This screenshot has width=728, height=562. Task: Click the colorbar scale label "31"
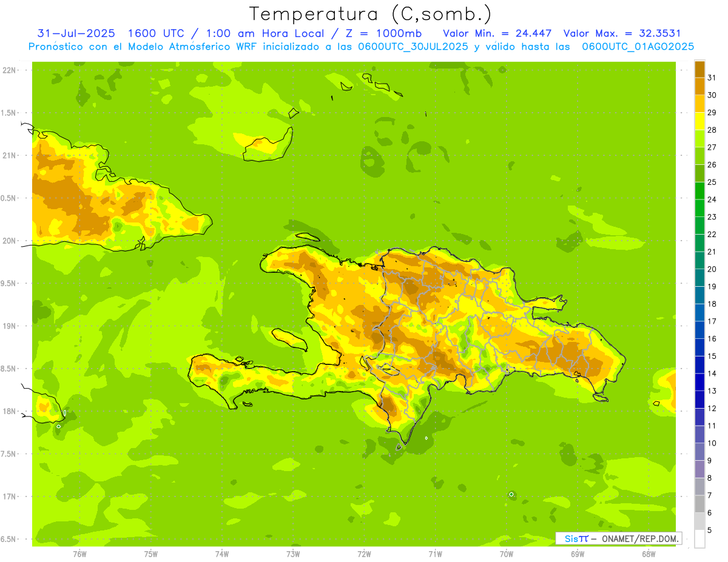coord(712,78)
